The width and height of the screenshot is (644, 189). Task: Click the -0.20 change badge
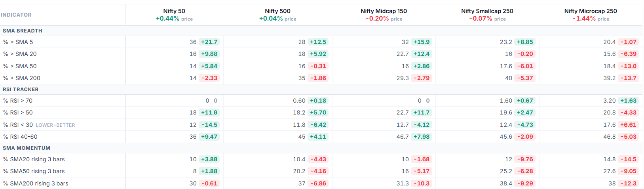coord(524,54)
